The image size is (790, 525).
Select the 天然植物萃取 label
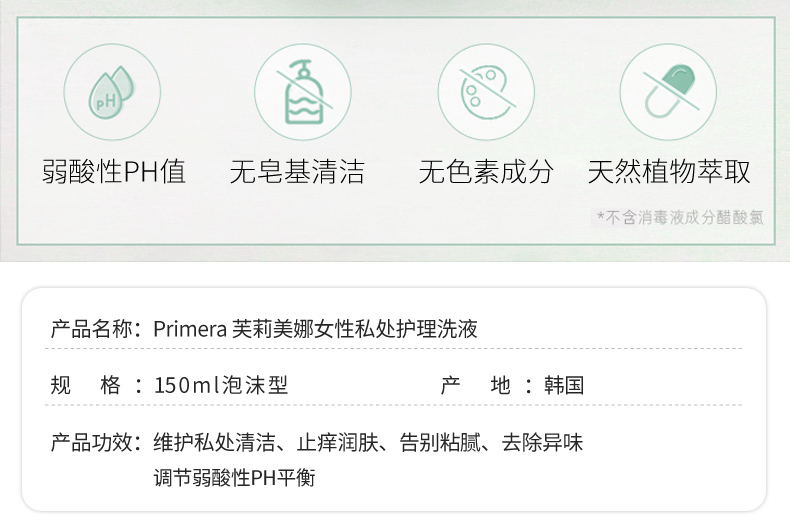[669, 172]
